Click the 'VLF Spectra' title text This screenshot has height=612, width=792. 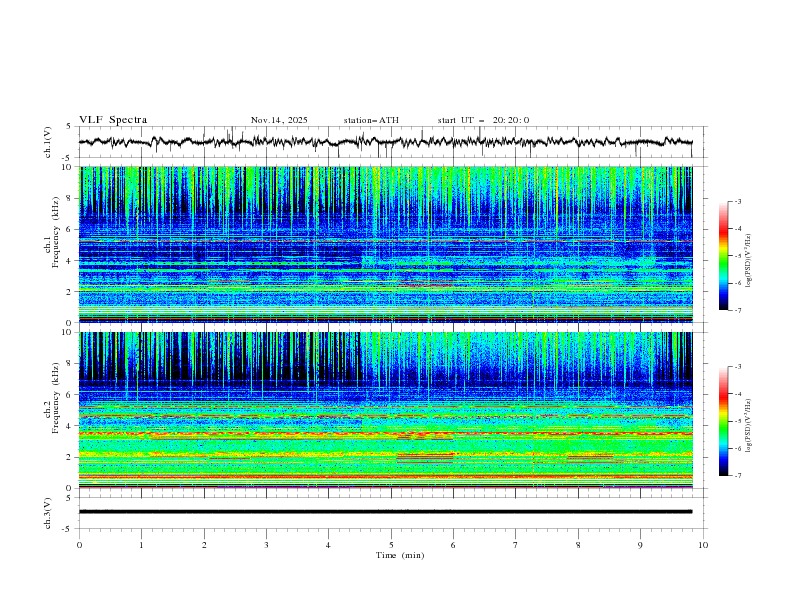click(x=113, y=120)
